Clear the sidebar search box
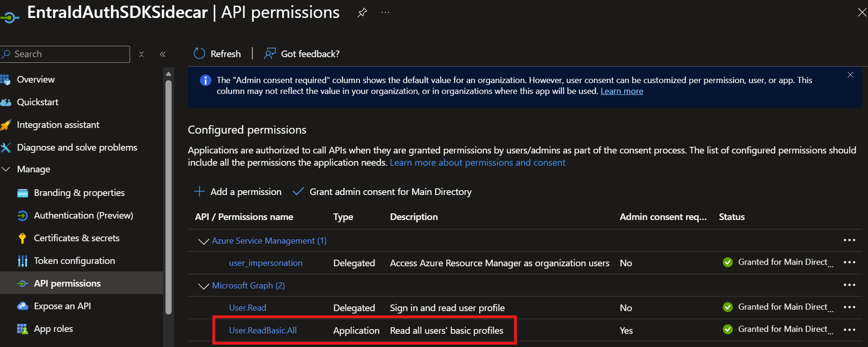This screenshot has height=347, width=868. point(141,54)
